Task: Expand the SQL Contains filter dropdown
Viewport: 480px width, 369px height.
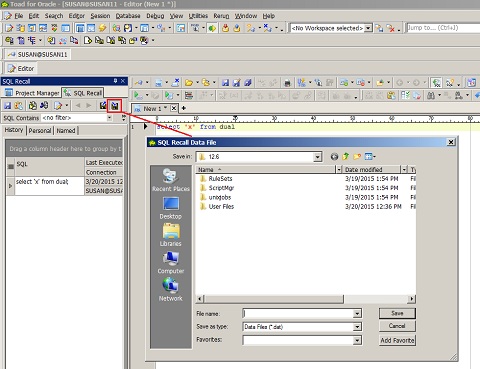Action: (109, 118)
